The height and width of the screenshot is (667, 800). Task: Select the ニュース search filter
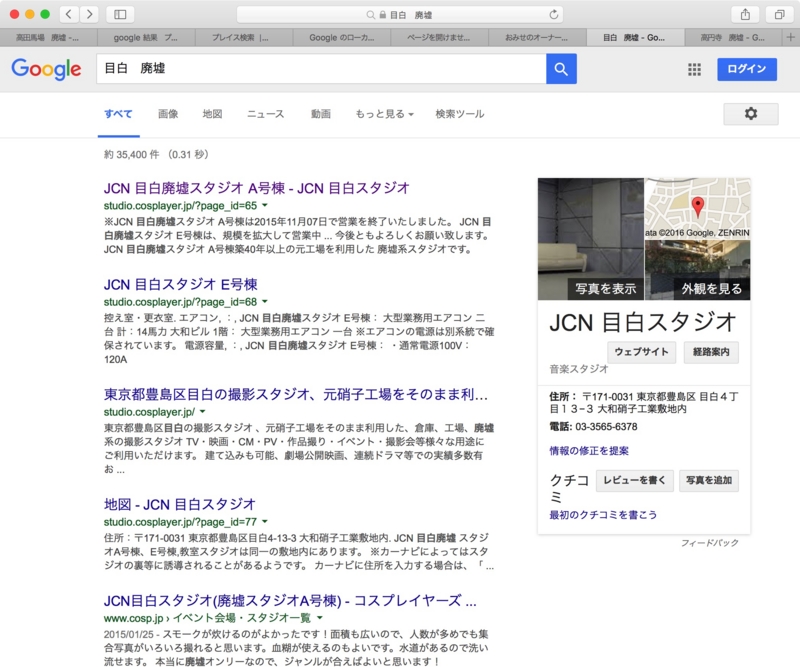click(265, 114)
